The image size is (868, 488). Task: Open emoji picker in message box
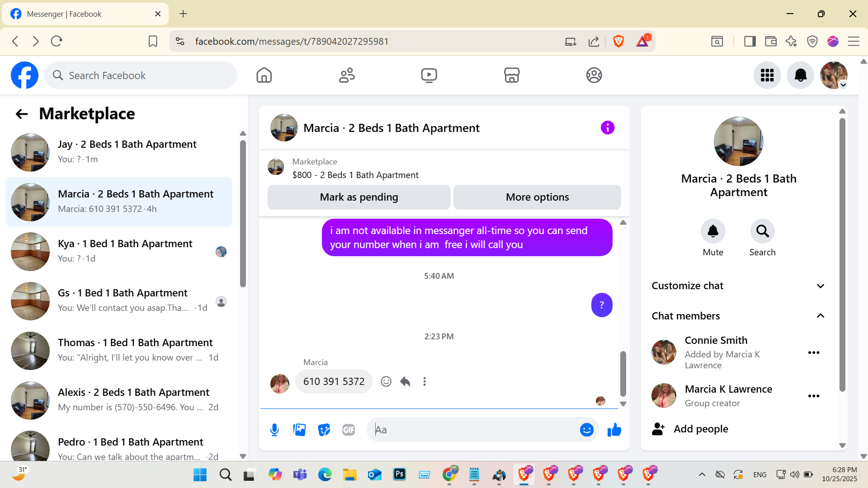tap(586, 430)
